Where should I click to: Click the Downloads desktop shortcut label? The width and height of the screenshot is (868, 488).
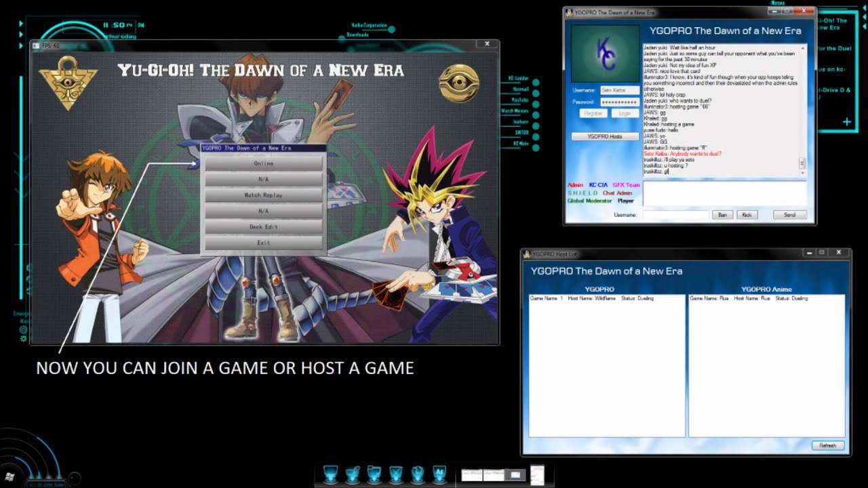357,35
